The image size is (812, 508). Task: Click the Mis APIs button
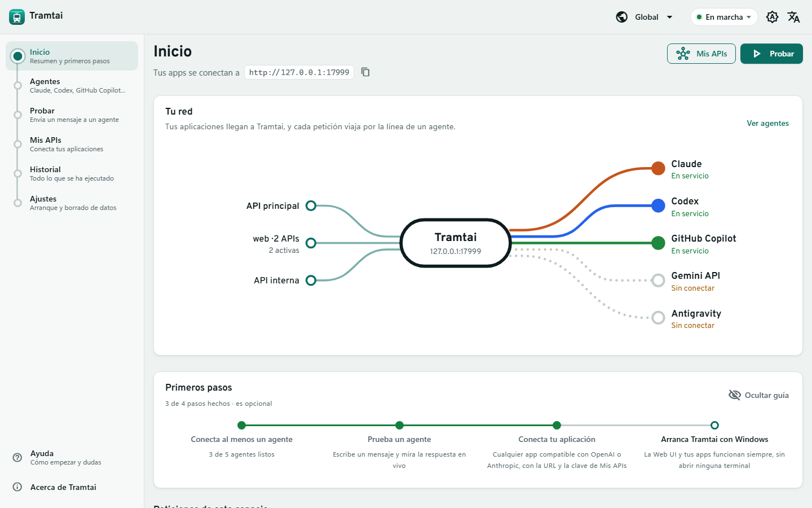(x=701, y=54)
